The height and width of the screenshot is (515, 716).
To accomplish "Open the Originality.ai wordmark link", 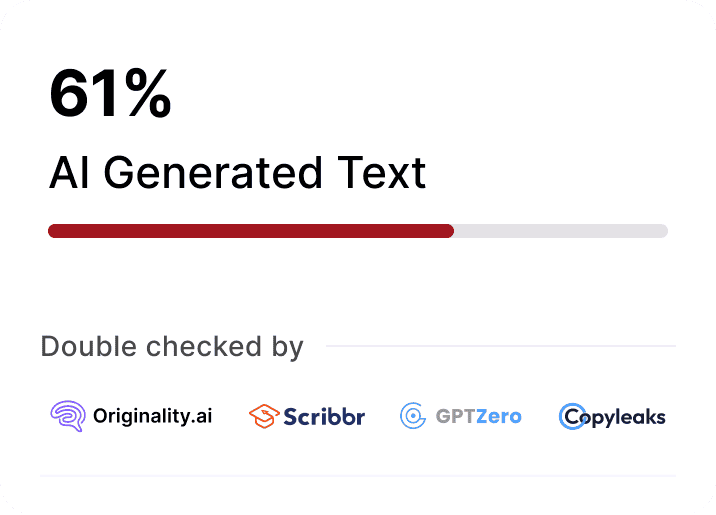I will pyautogui.click(x=151, y=416).
